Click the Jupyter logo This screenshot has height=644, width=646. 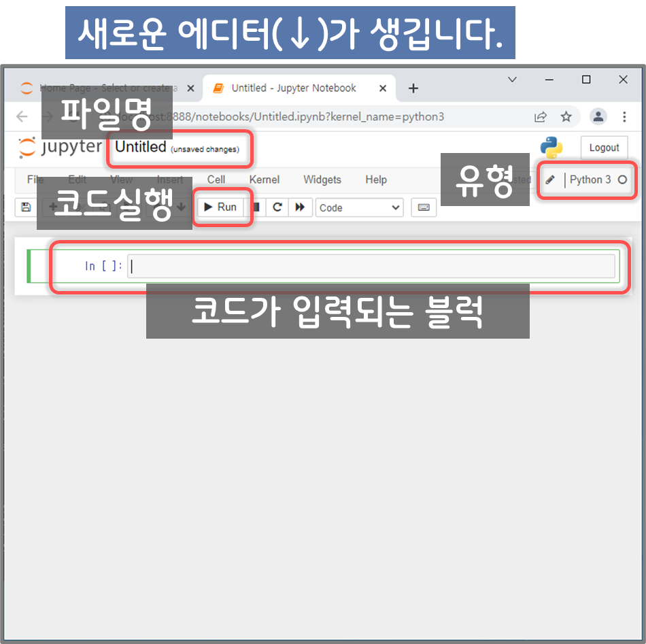tap(60, 147)
